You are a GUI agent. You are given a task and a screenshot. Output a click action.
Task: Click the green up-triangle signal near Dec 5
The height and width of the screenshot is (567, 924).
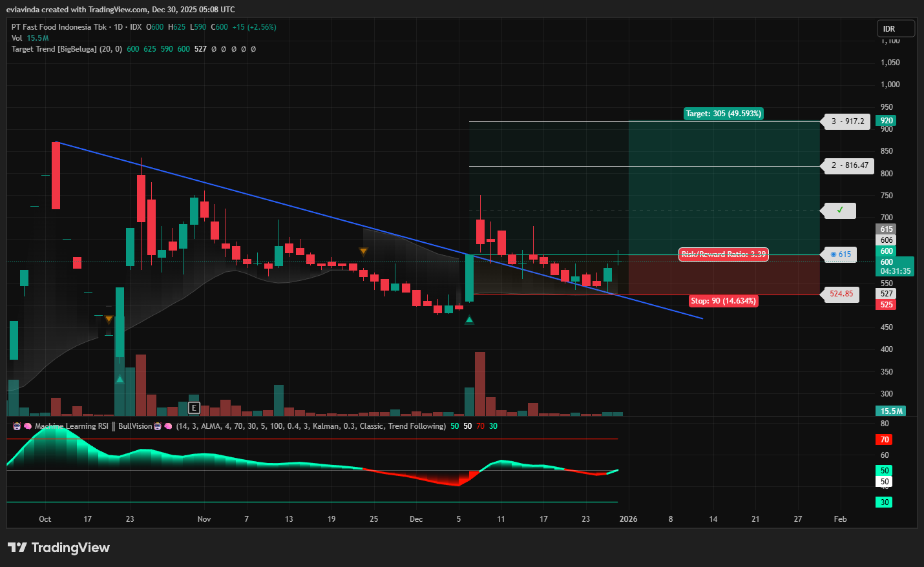469,320
